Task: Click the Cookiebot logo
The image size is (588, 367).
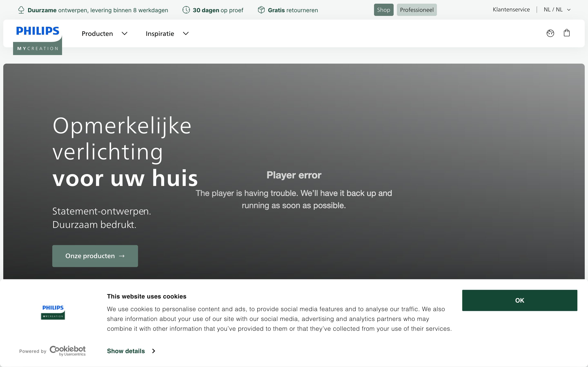Action: click(x=67, y=350)
